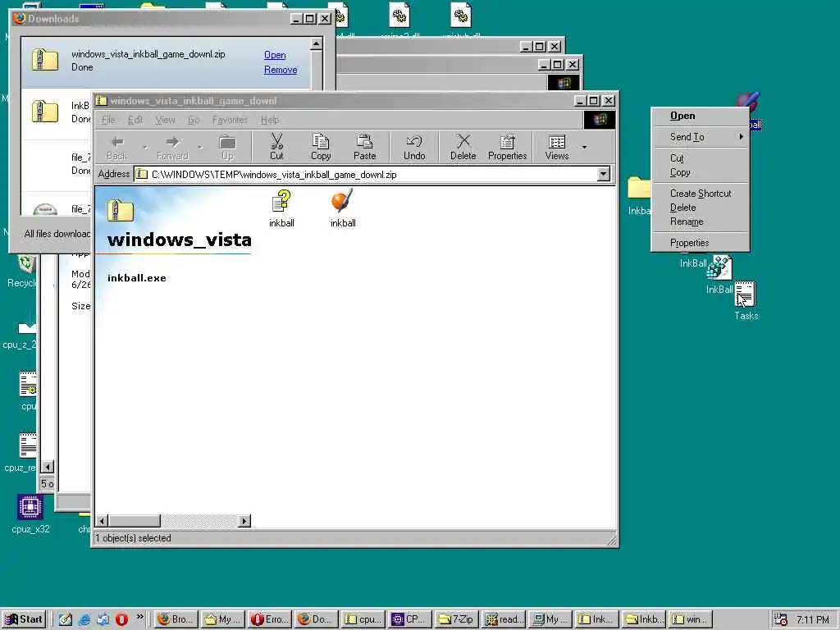Click the Paste clipboard toolbar button

pyautogui.click(x=364, y=147)
